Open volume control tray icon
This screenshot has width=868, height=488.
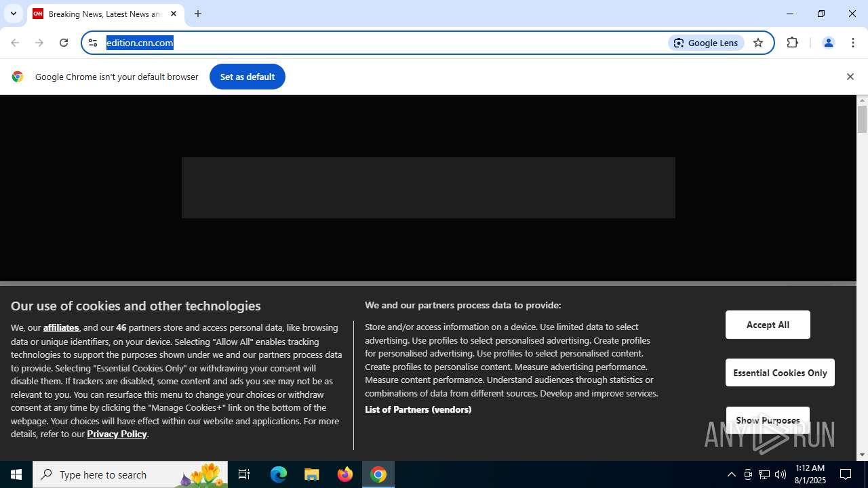click(781, 474)
